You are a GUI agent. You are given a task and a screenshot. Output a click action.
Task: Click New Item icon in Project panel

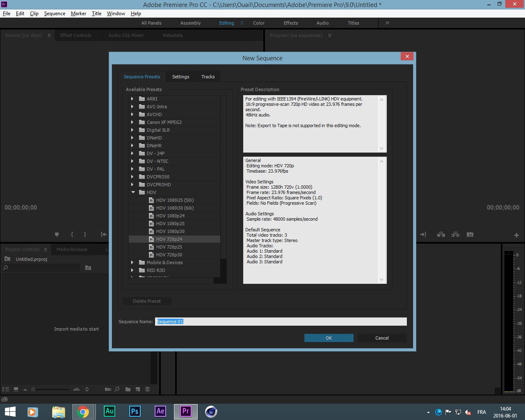pyautogui.click(x=138, y=389)
